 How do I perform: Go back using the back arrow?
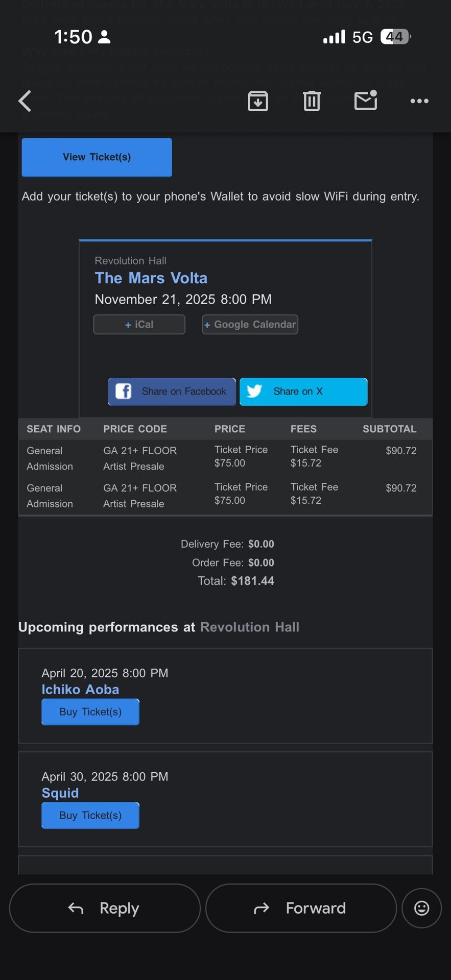(x=25, y=101)
